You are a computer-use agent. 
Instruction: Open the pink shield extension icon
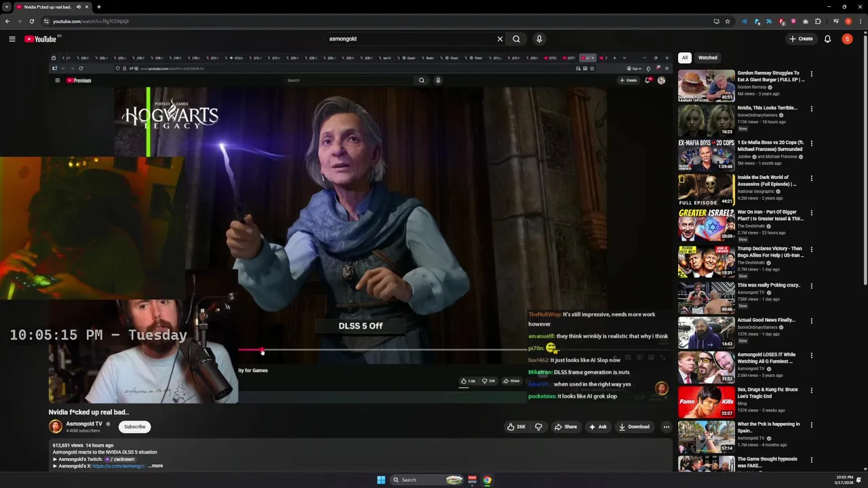pyautogui.click(x=793, y=21)
